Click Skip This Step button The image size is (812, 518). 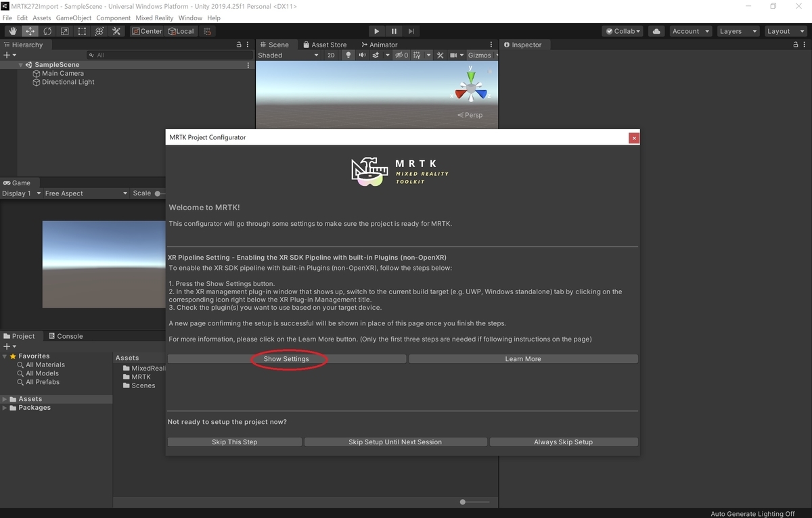coord(235,442)
